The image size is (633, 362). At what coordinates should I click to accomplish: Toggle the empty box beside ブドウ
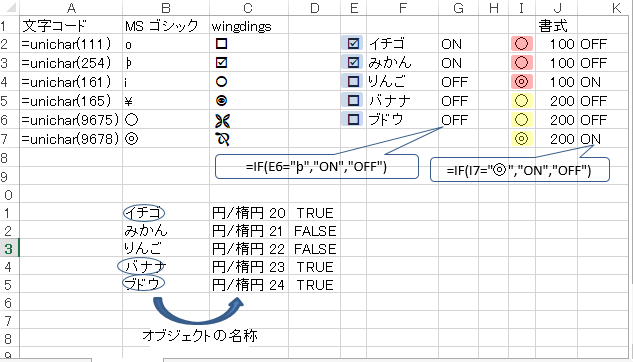[353, 119]
